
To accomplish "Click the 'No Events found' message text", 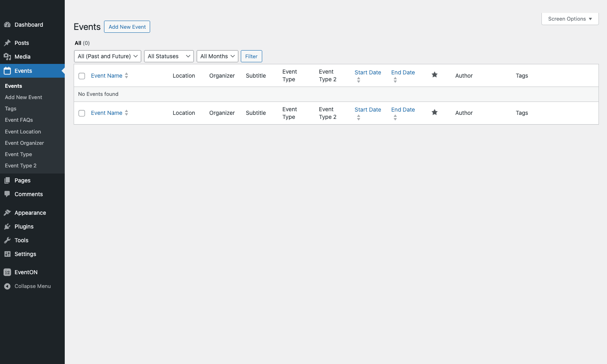I will (x=98, y=94).
